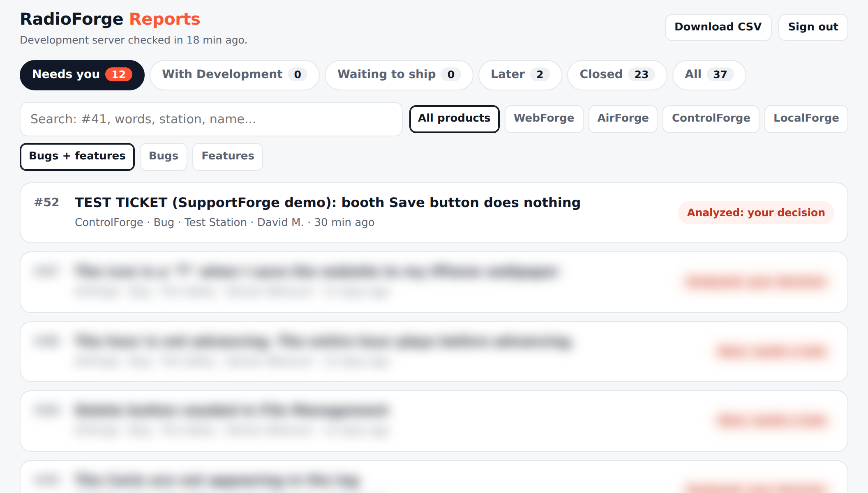View Closed reports tab
Image resolution: width=868 pixels, height=493 pixels.
617,75
